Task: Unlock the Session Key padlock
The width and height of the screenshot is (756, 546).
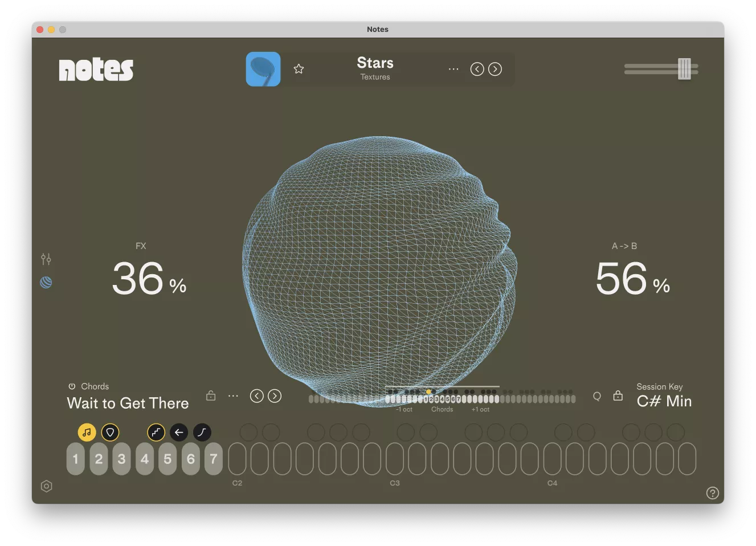Action: coord(618,396)
